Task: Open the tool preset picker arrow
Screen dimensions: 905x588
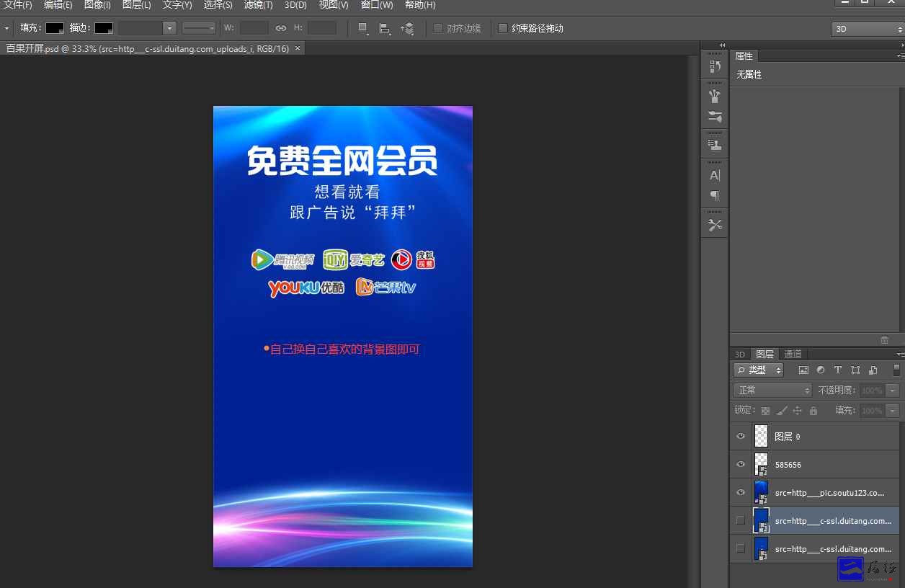Action: (6, 28)
